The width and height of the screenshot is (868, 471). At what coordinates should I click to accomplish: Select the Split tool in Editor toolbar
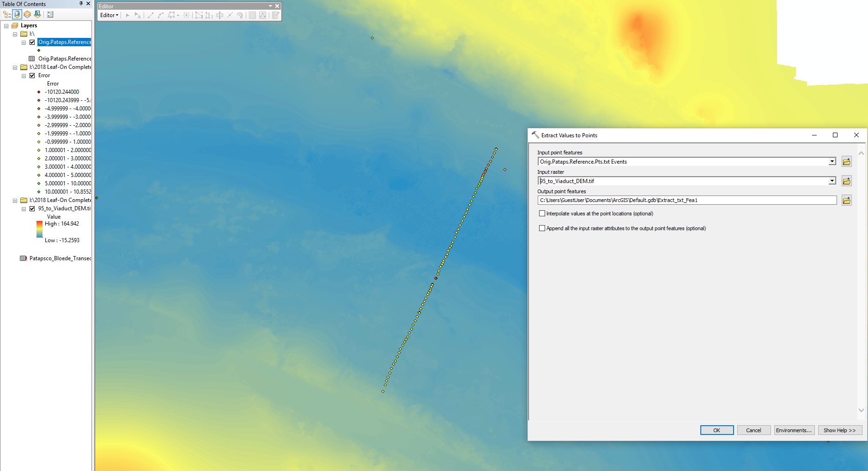point(230,15)
